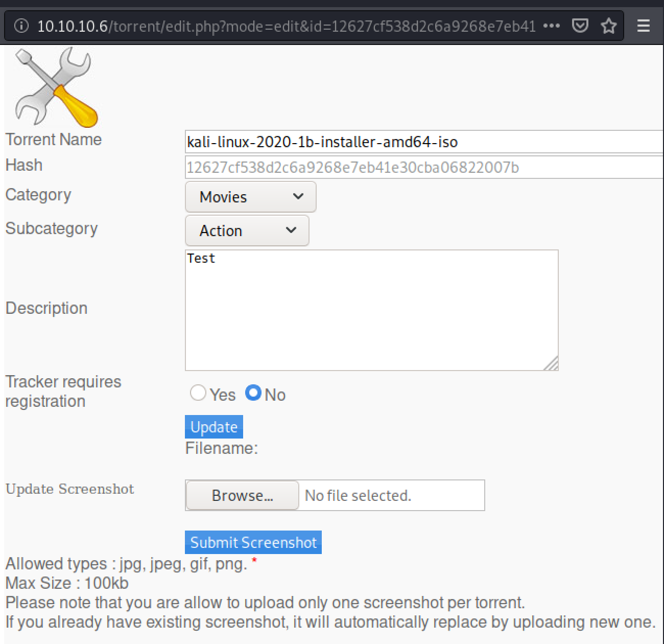The image size is (664, 644).
Task: Expand the Subcategory dropdown showing Action
Action: (247, 231)
